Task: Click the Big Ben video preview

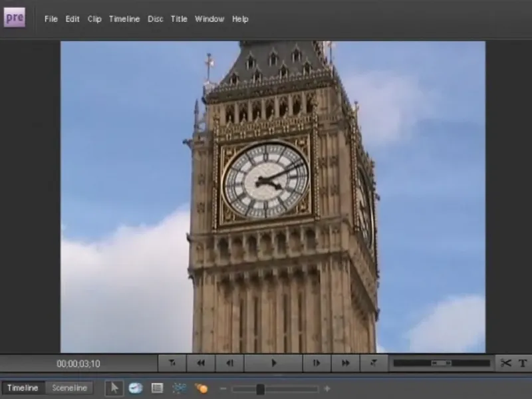Action: pos(273,197)
